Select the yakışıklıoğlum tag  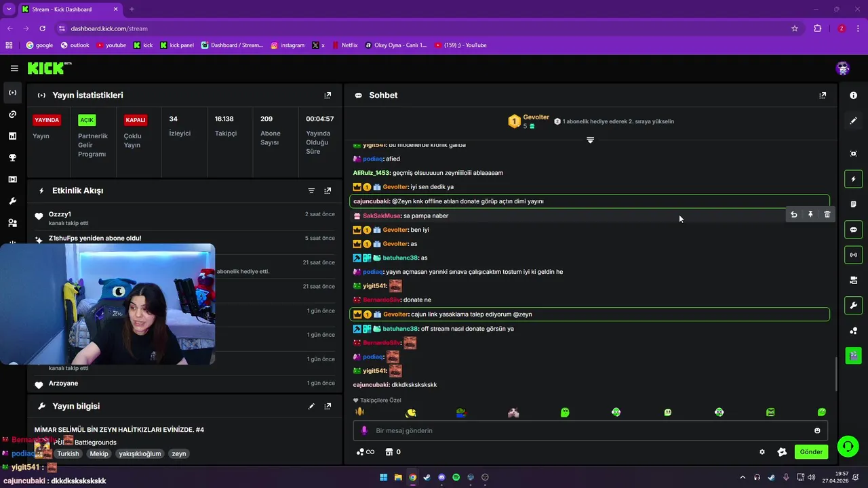click(140, 453)
